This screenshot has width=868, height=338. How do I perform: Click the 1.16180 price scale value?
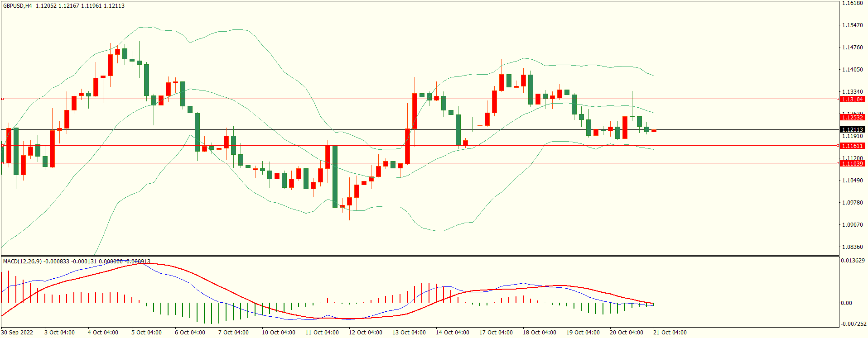pyautogui.click(x=852, y=3)
